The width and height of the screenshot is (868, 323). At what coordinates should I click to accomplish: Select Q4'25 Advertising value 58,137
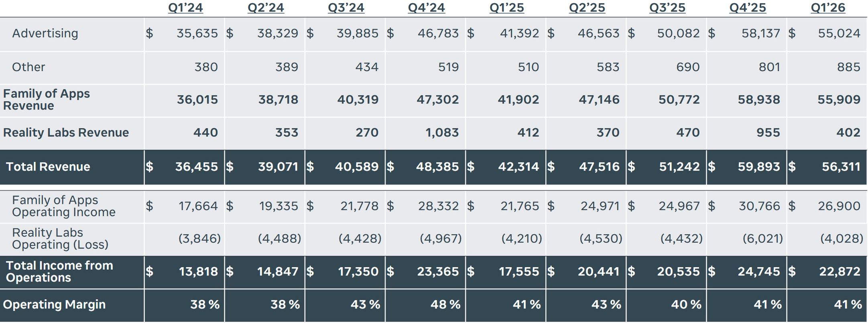[760, 33]
